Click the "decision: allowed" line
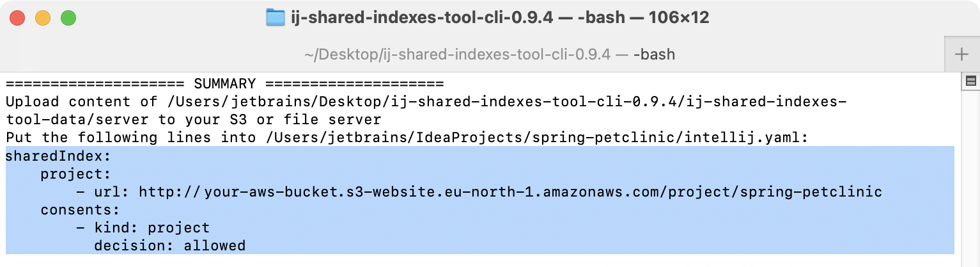Image resolution: width=980 pixels, height=267 pixels. click(169, 245)
